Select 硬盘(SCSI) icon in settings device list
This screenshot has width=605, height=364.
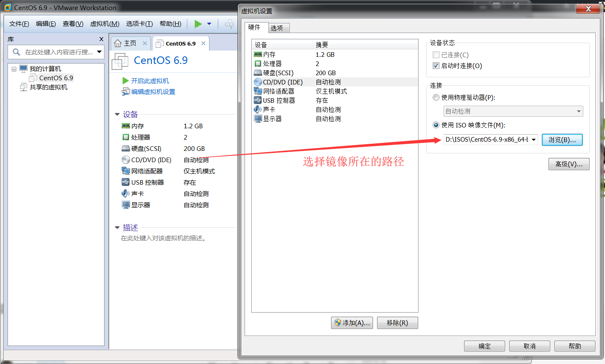pos(258,73)
